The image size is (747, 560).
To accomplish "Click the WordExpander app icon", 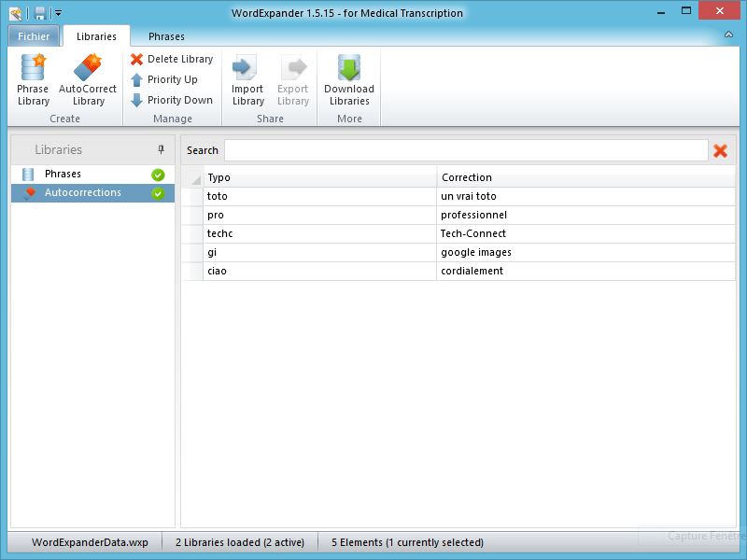I will [x=16, y=13].
